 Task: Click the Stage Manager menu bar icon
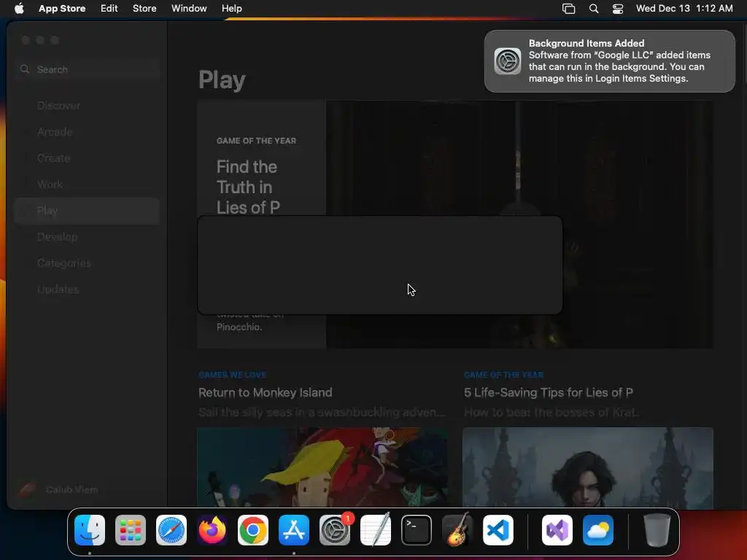pyautogui.click(x=569, y=9)
